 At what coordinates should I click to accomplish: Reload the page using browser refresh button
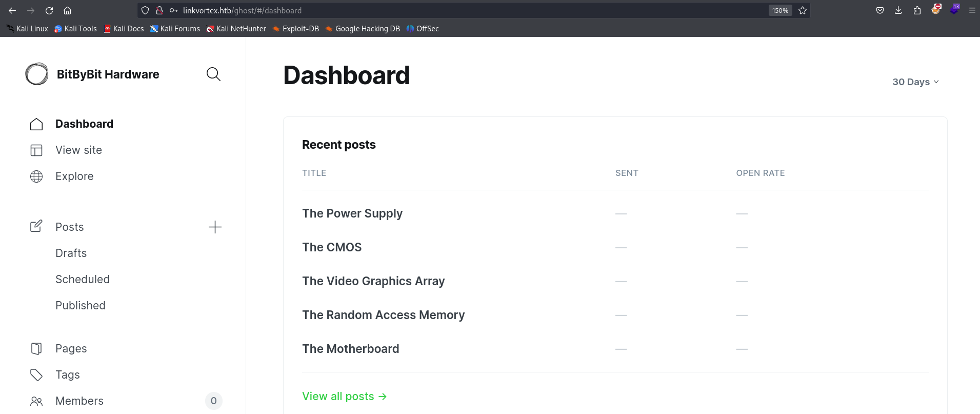coord(49,10)
